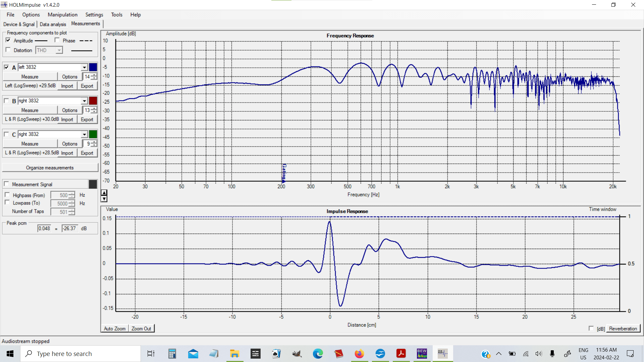Open Microsoft Edge from taskbar
The image size is (644, 362).
pos(318,354)
